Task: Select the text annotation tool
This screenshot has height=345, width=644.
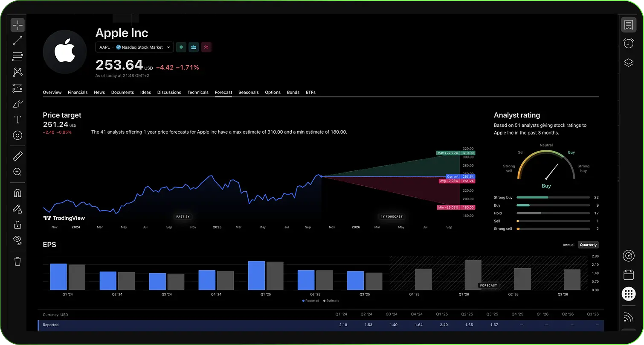Action: pos(17,120)
